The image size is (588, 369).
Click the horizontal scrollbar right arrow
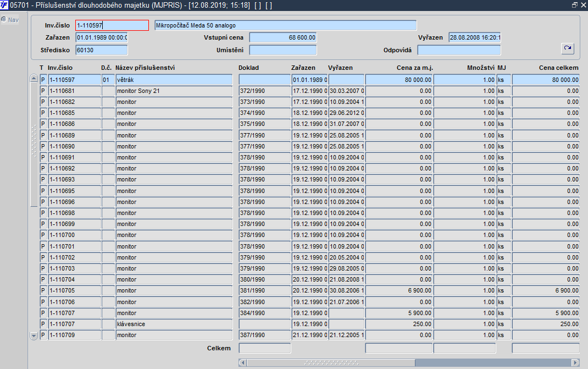(575, 362)
